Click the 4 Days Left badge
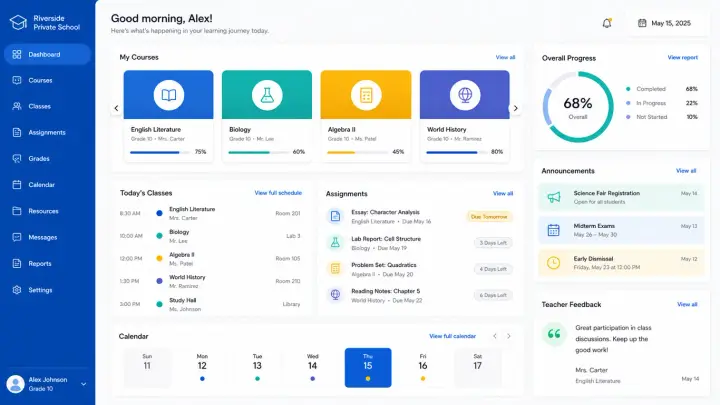 pos(493,269)
